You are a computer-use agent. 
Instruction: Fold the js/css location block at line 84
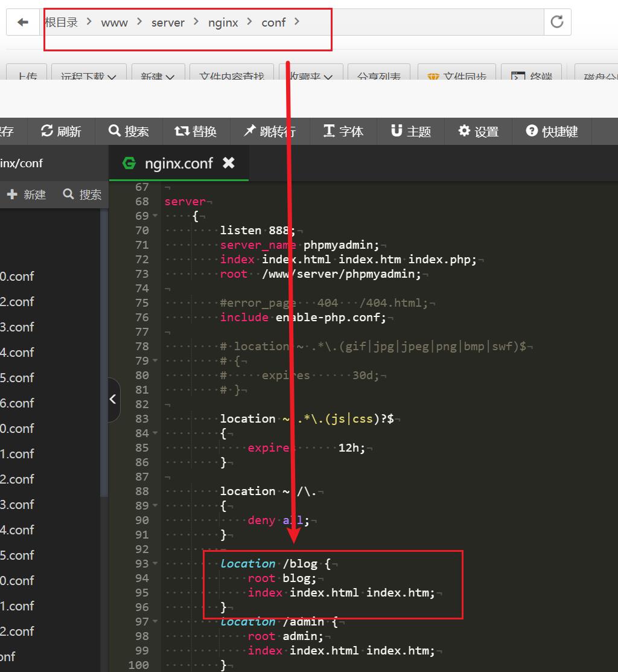pos(155,434)
